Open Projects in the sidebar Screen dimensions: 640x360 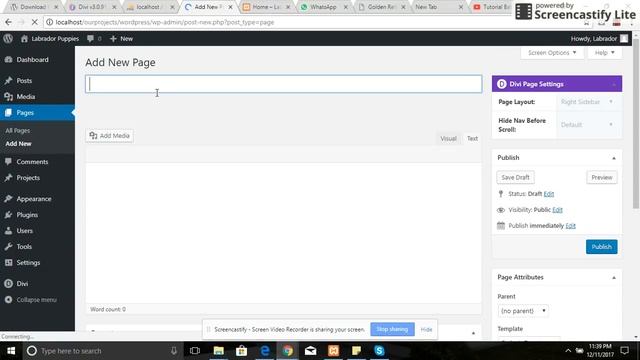pos(28,178)
